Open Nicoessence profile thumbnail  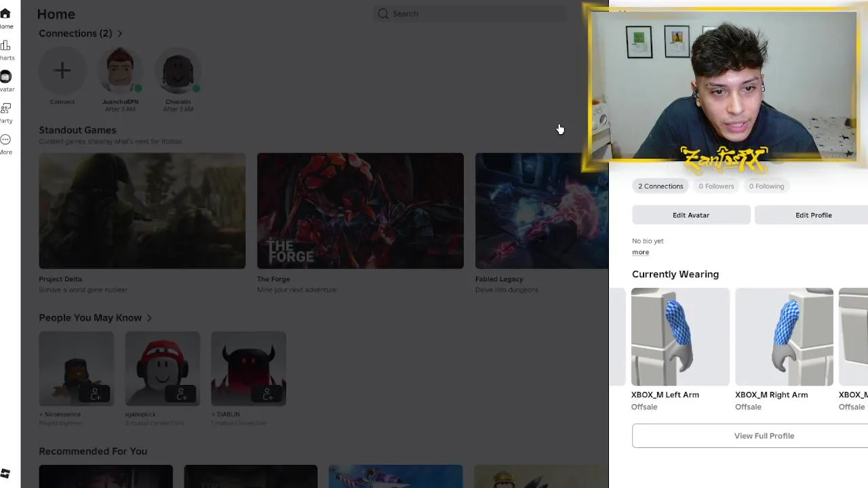pyautogui.click(x=76, y=369)
